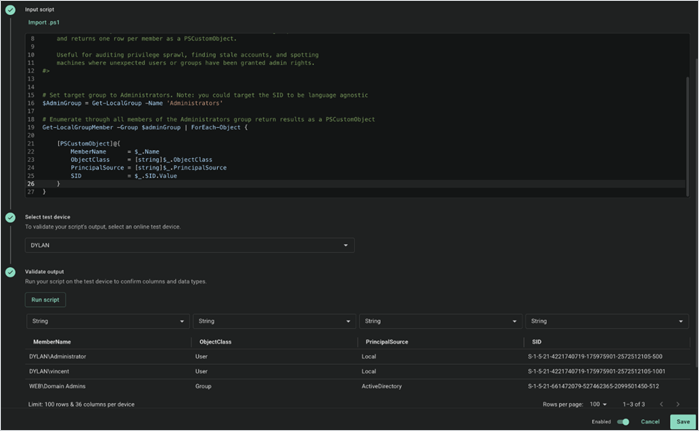Go to next page of results
This screenshot has height=431, width=699.
[678, 404]
